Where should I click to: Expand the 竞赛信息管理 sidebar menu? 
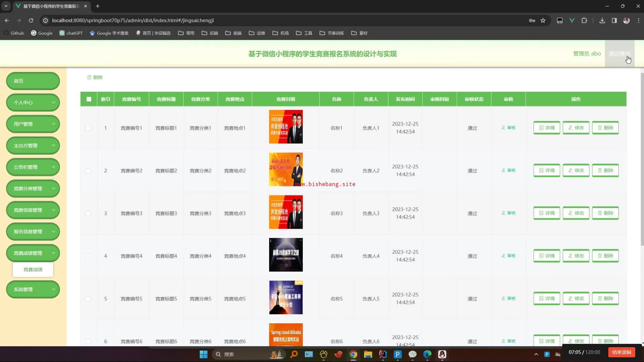[x=33, y=210]
